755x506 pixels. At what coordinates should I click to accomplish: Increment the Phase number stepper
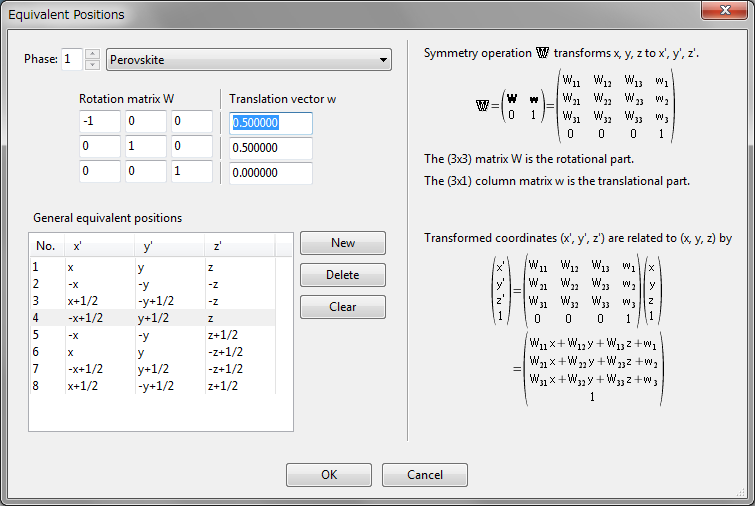(x=92, y=55)
